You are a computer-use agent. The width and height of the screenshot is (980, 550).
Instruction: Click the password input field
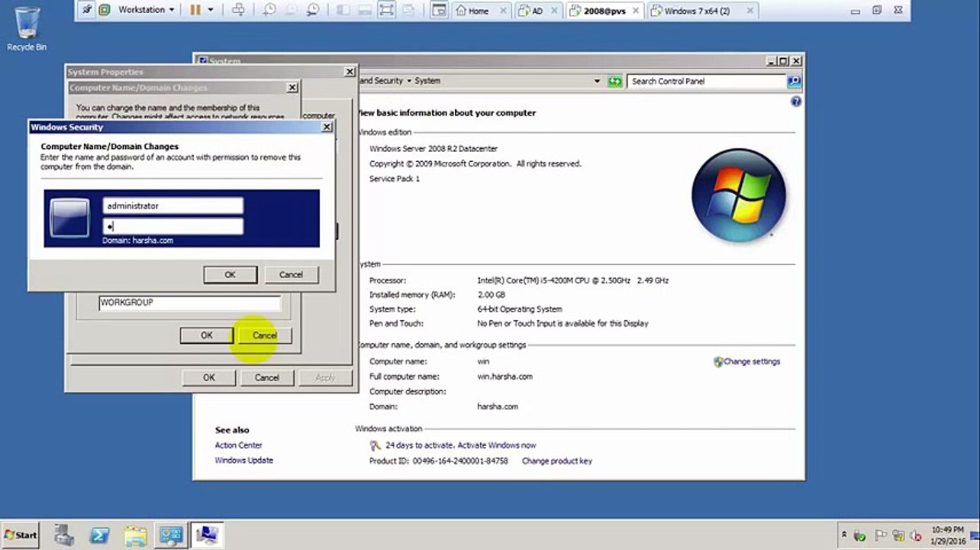pyautogui.click(x=173, y=226)
